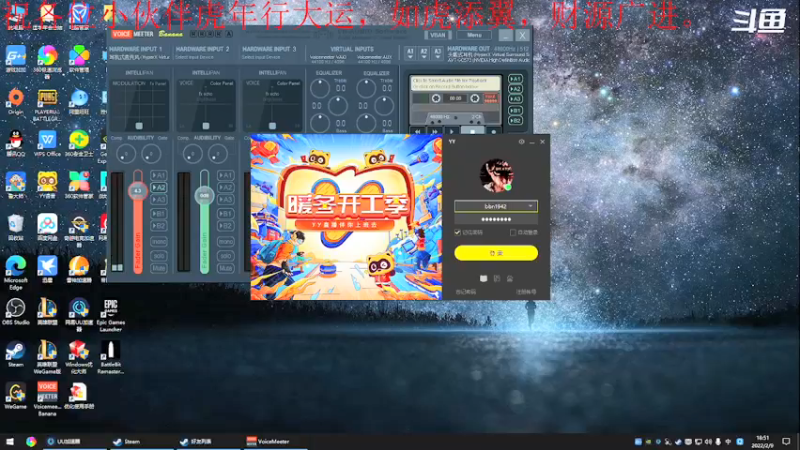
Task: Click the register account link in YY
Action: pyautogui.click(x=526, y=292)
